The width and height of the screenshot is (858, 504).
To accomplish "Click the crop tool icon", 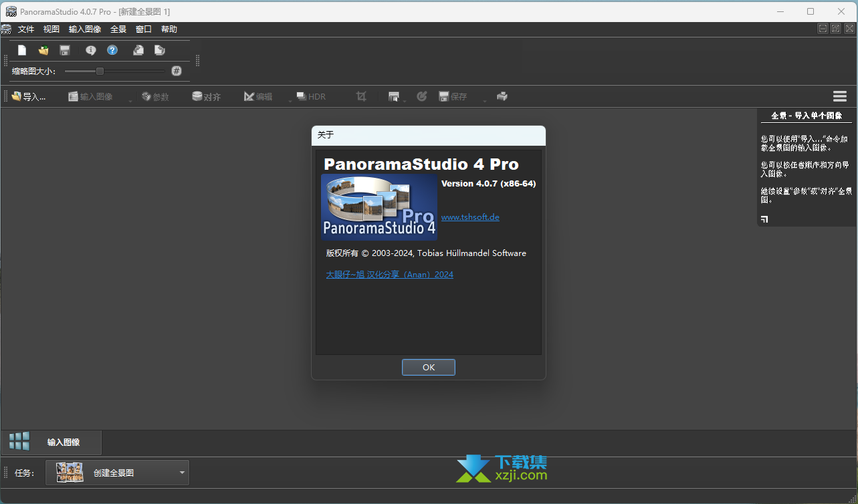I will tap(362, 96).
